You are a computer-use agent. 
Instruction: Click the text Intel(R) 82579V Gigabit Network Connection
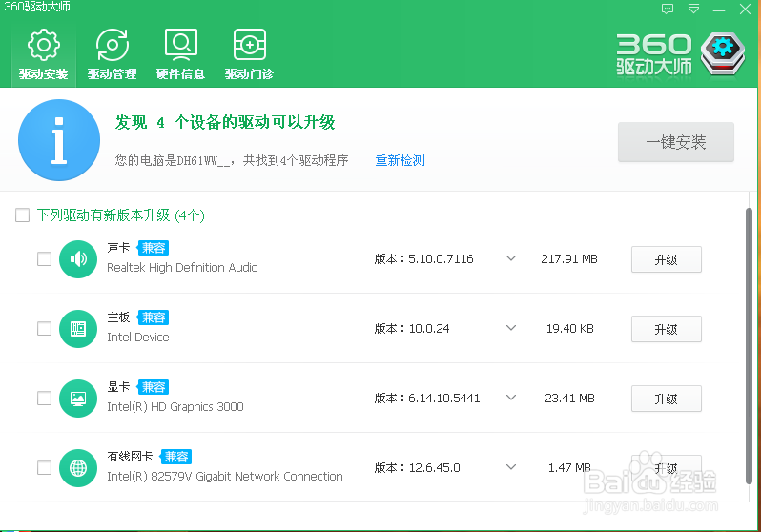225,476
